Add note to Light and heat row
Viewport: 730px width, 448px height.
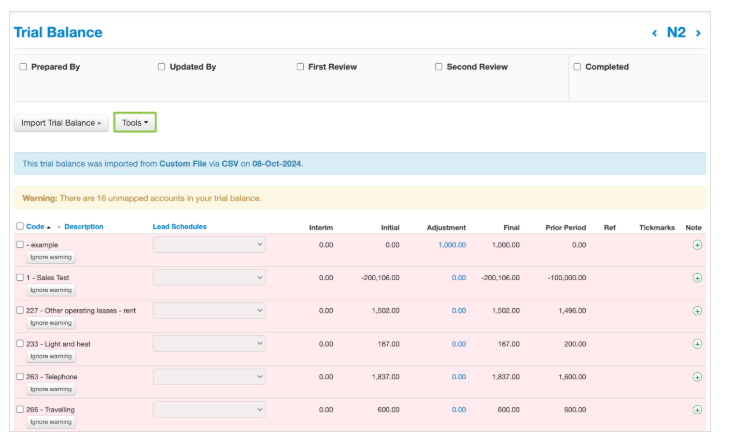(697, 344)
